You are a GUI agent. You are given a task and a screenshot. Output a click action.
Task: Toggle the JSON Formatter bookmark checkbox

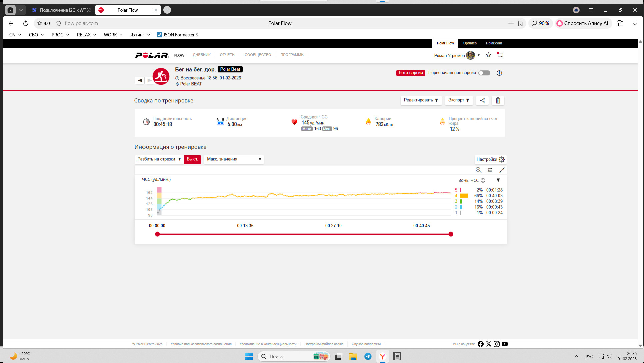159,35
